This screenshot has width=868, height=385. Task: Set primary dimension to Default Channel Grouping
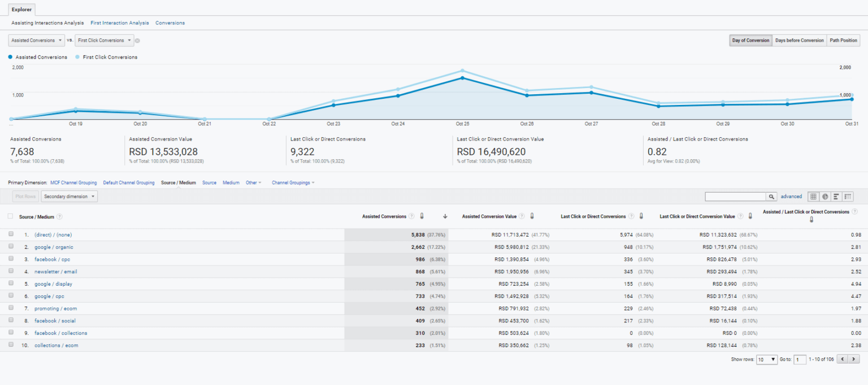point(129,183)
